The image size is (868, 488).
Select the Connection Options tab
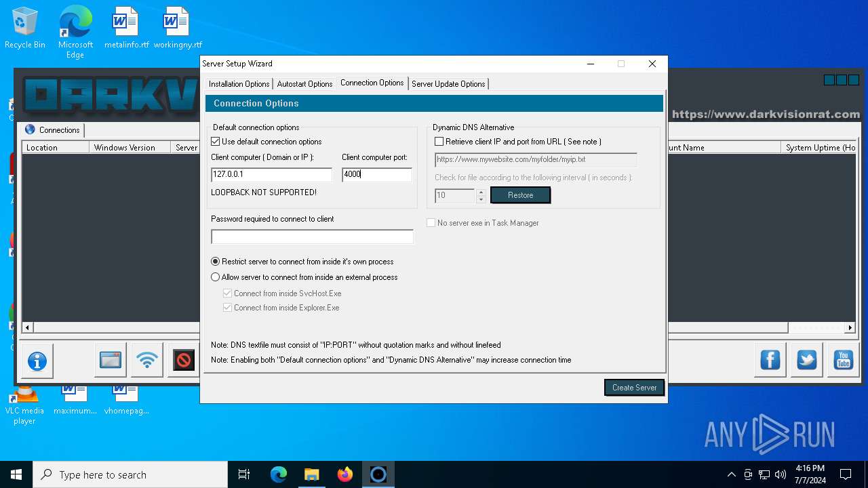coord(372,83)
